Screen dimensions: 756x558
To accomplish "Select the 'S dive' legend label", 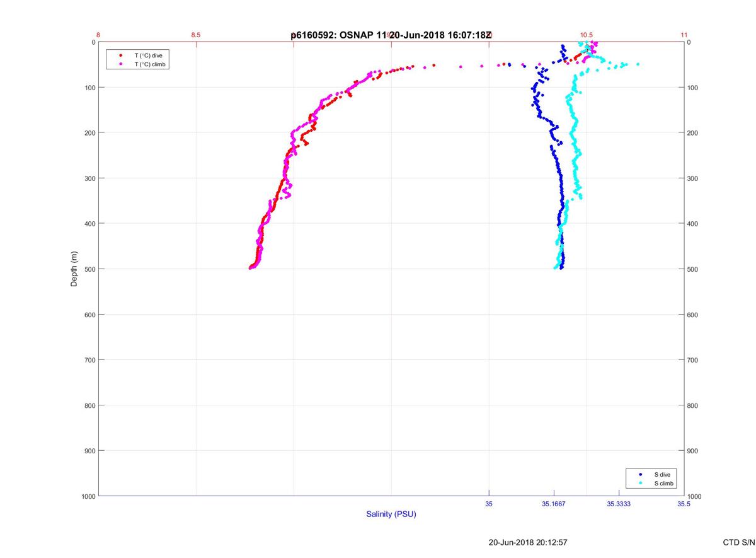I will [x=662, y=474].
